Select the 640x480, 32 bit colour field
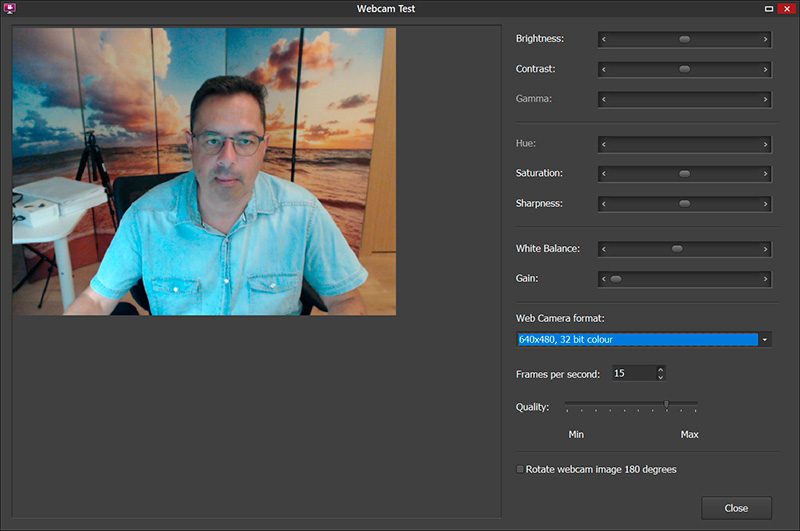This screenshot has width=800, height=531. [x=637, y=339]
